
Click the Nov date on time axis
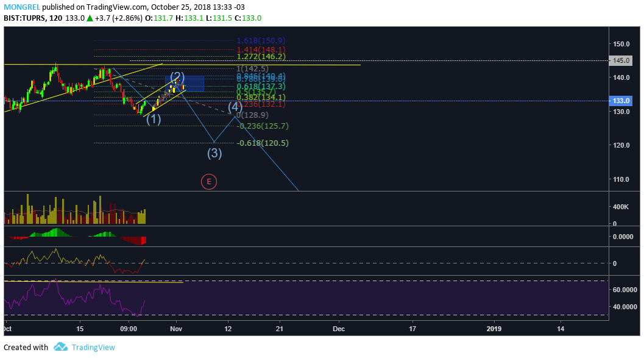point(176,329)
